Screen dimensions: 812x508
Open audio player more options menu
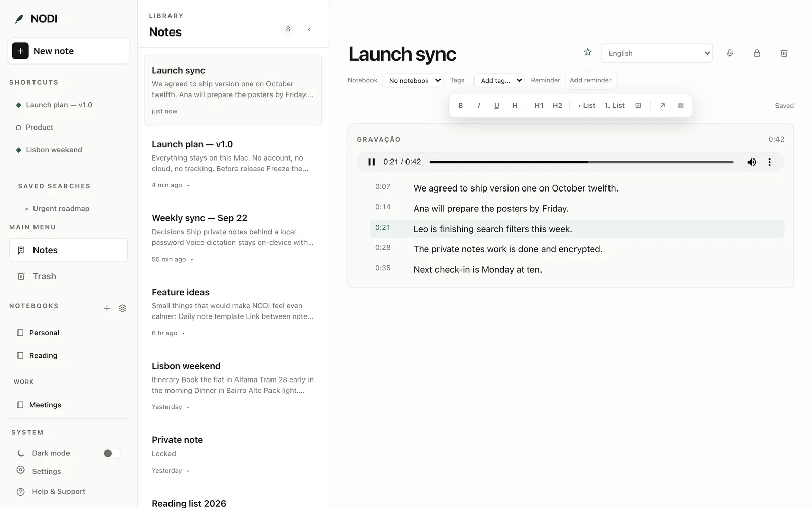tap(769, 162)
